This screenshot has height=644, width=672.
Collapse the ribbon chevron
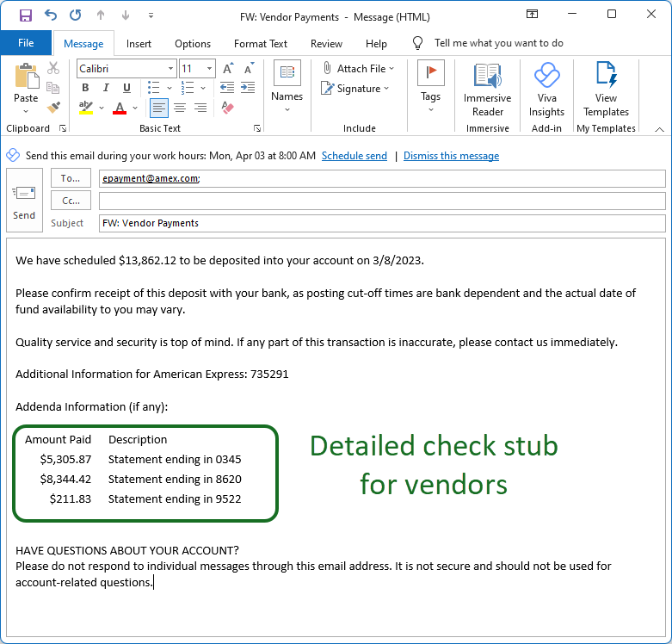coord(660,129)
